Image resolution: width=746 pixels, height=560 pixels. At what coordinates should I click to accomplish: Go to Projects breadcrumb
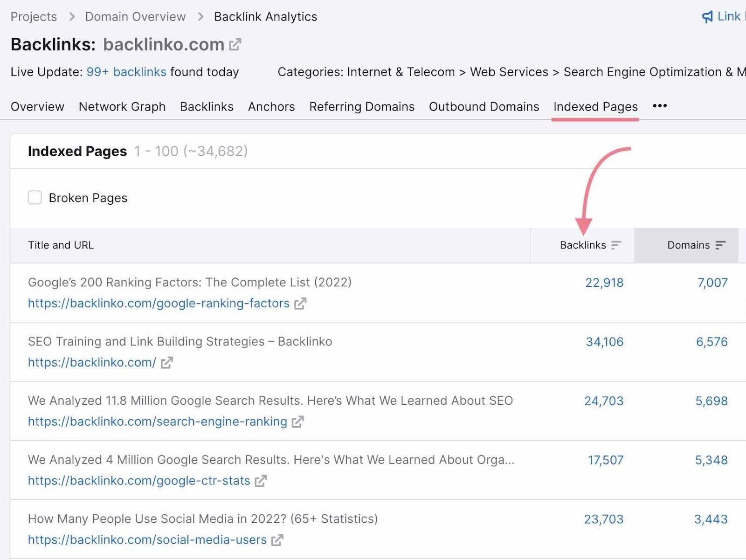point(34,17)
